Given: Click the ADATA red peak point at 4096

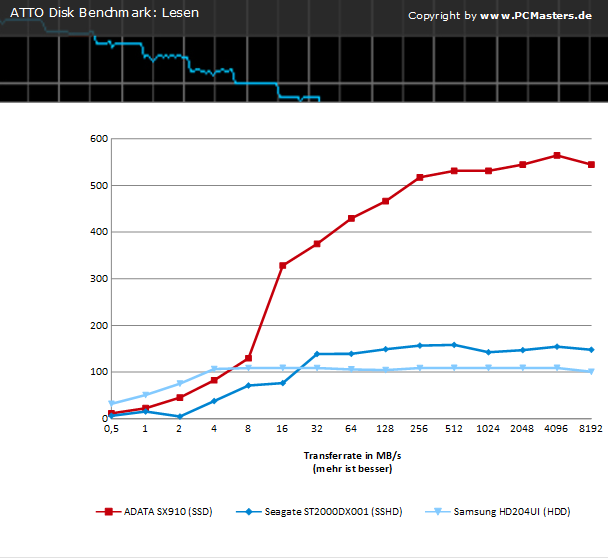Looking at the screenshot, I should click(x=557, y=155).
